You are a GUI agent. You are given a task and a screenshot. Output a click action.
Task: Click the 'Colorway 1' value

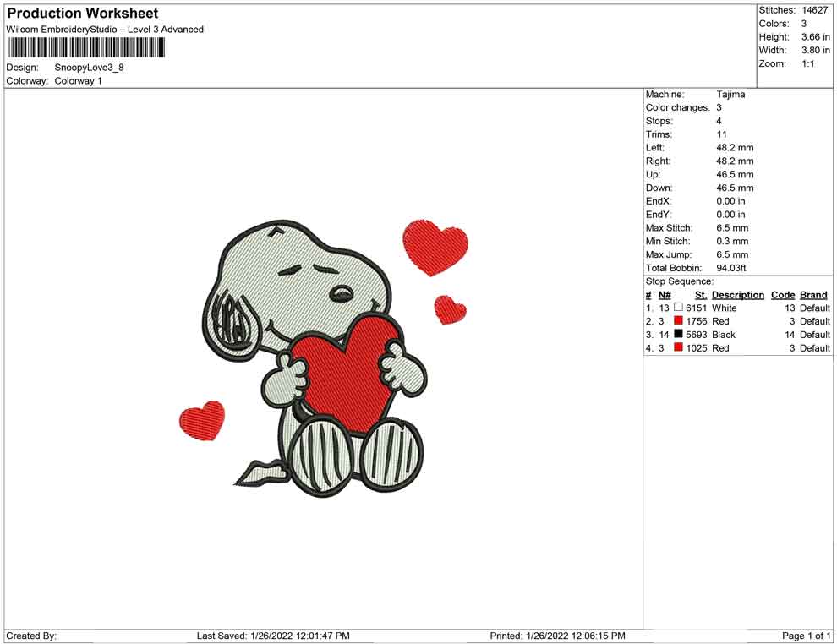click(x=78, y=80)
